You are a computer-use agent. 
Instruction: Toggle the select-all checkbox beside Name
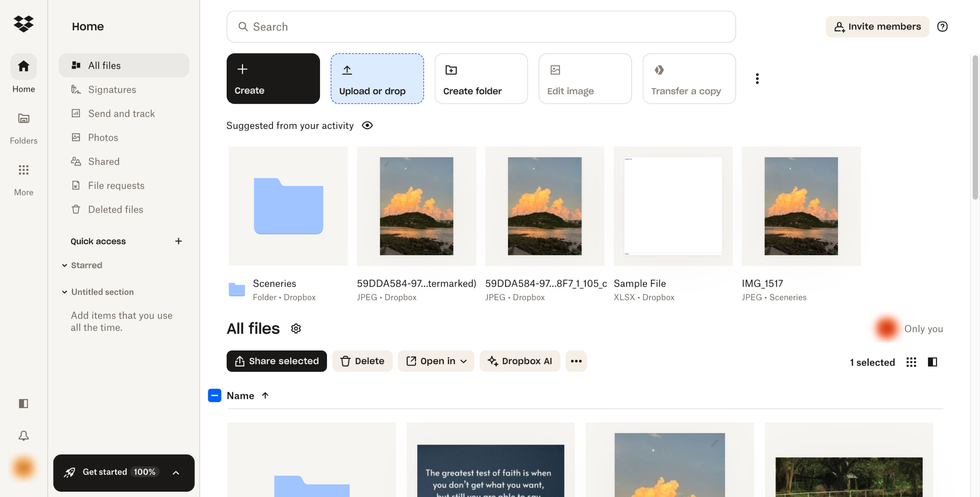[x=214, y=395]
